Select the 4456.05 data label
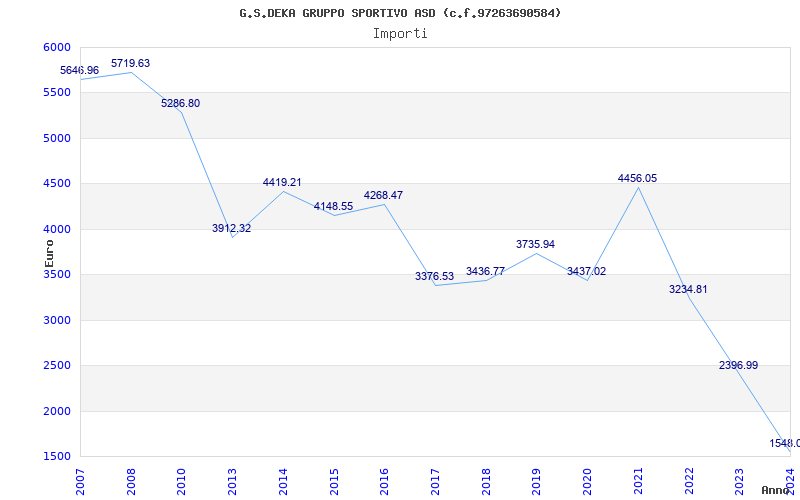 [637, 178]
